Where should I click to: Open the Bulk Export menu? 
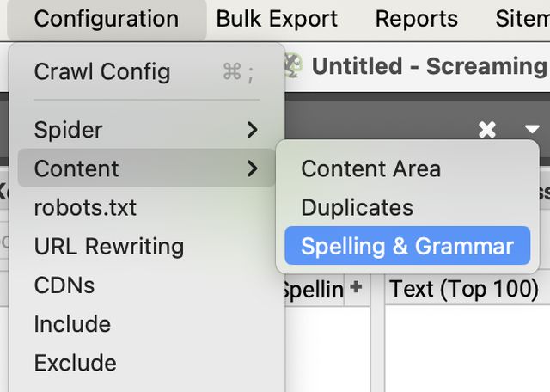click(x=277, y=19)
